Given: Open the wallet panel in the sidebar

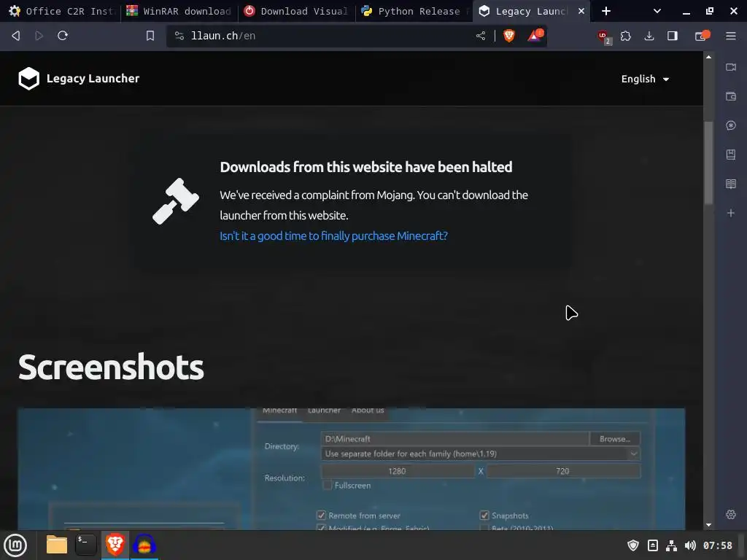Looking at the screenshot, I should pyautogui.click(x=731, y=96).
